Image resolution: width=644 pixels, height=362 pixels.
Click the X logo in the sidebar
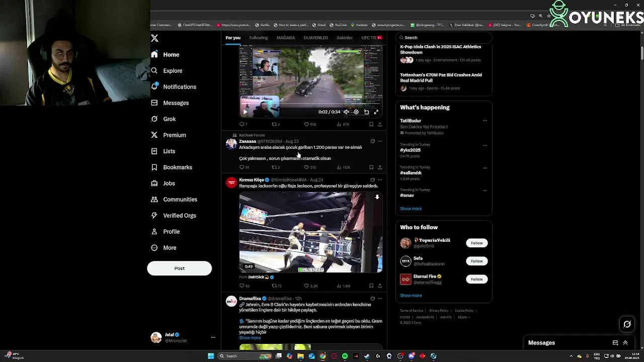[x=154, y=38]
